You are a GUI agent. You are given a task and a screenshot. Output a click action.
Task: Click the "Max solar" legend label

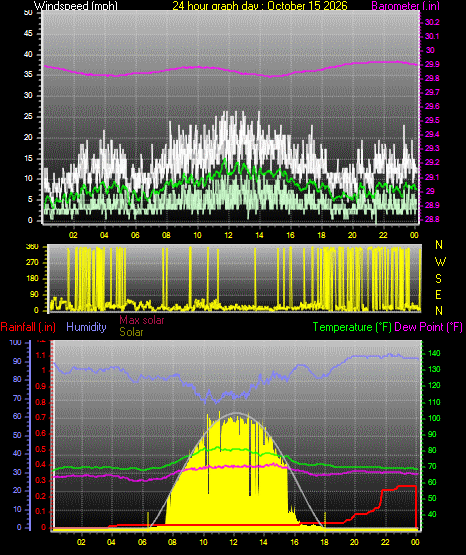[x=142, y=320]
